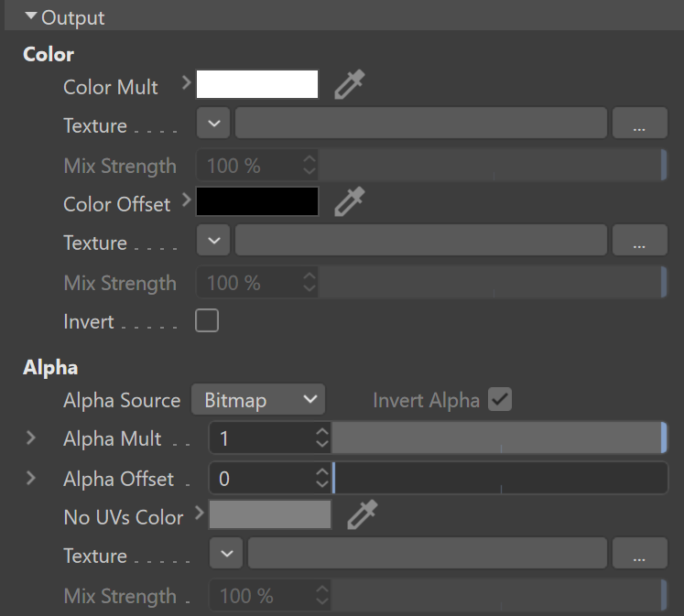Image resolution: width=684 pixels, height=616 pixels.
Task: Click the Alpha Mult slider track
Action: (x=499, y=438)
